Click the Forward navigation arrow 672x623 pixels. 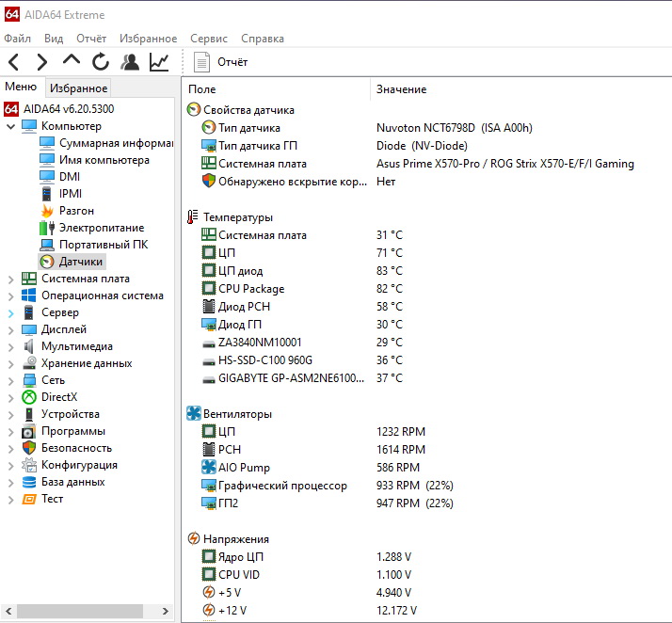point(42,62)
